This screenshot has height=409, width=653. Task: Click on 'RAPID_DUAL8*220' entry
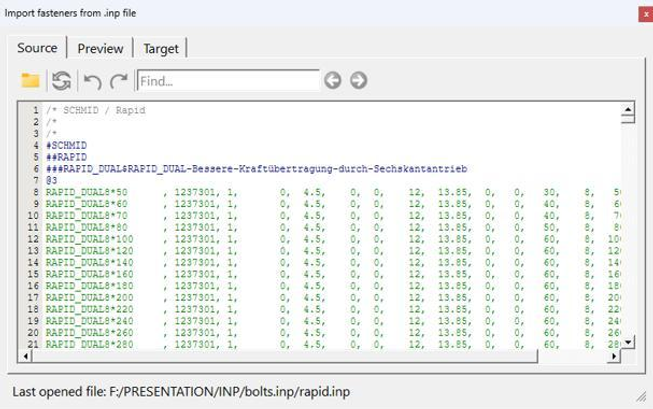tap(90, 309)
